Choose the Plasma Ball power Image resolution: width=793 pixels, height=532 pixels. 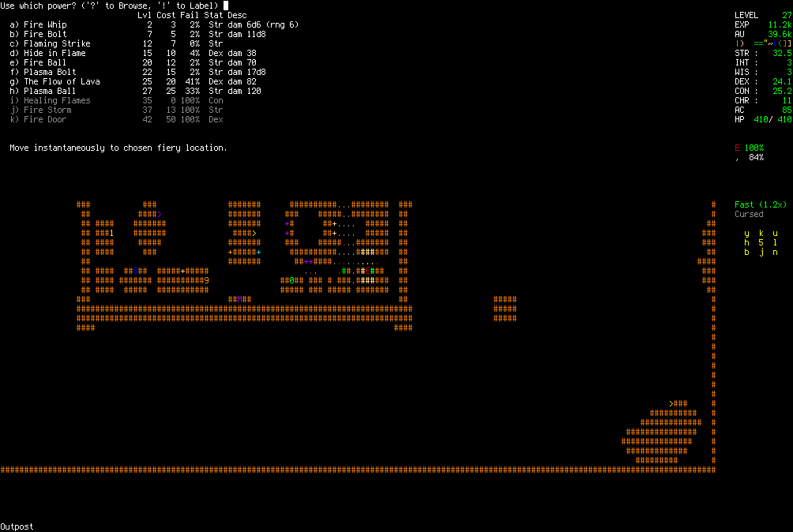pos(136,92)
